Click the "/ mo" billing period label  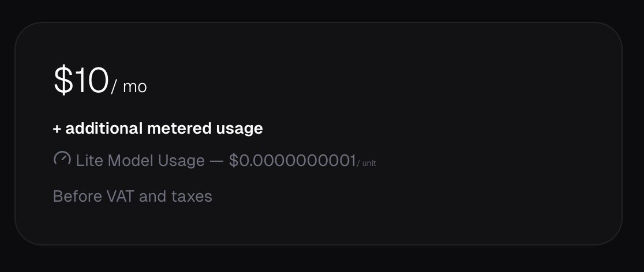[x=129, y=87]
